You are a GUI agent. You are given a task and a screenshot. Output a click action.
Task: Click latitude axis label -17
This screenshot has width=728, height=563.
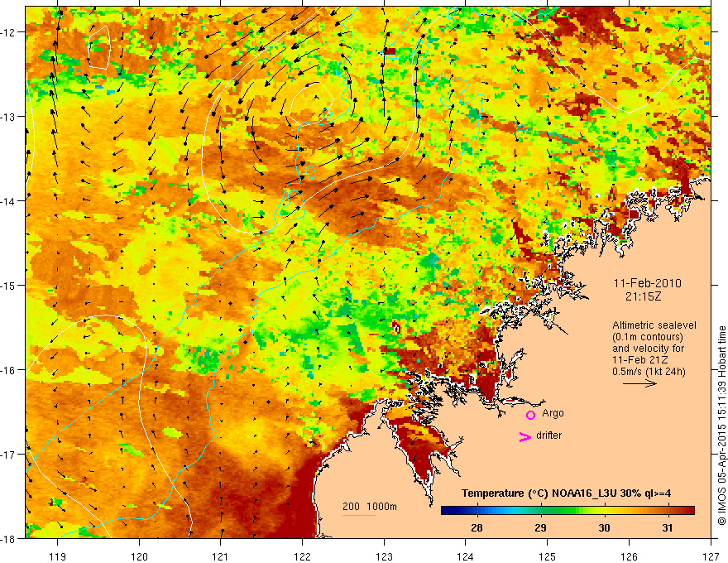tap(9, 454)
